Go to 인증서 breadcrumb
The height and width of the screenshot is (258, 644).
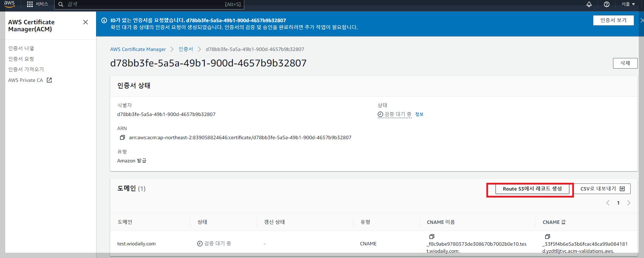coord(186,49)
